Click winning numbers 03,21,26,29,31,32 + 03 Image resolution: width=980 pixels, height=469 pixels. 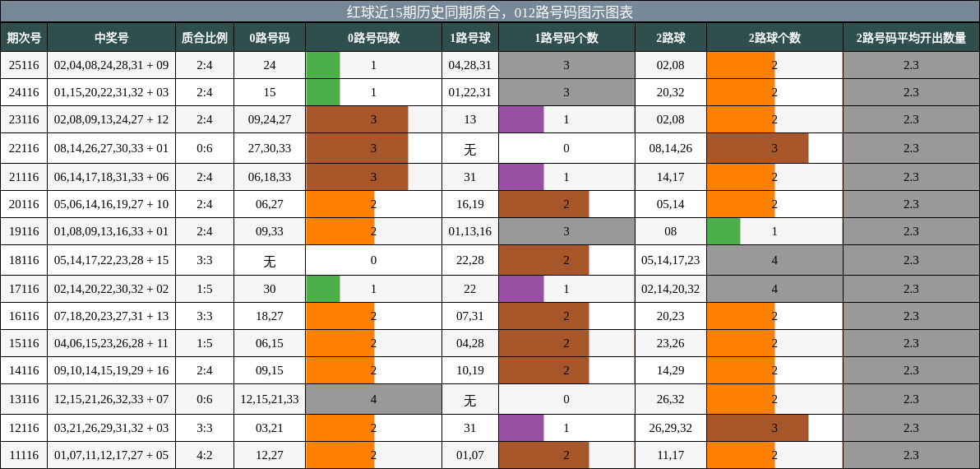pyautogui.click(x=111, y=428)
